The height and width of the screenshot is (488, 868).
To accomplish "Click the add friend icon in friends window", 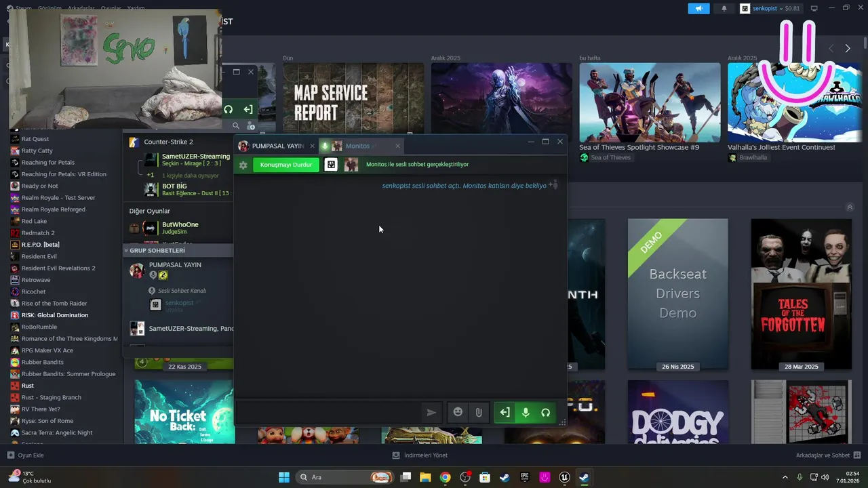I will tap(251, 125).
